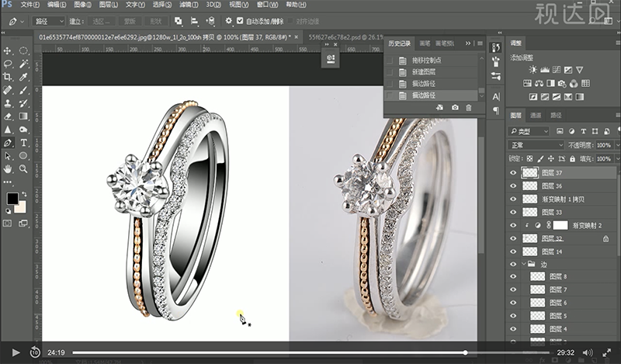
Task: Collapse the 边 layer group
Action: click(x=524, y=264)
